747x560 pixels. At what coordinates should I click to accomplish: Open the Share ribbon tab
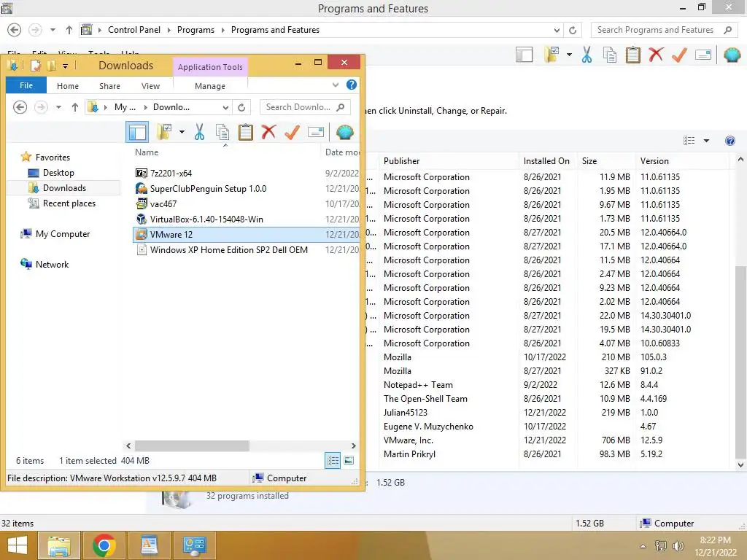click(109, 86)
